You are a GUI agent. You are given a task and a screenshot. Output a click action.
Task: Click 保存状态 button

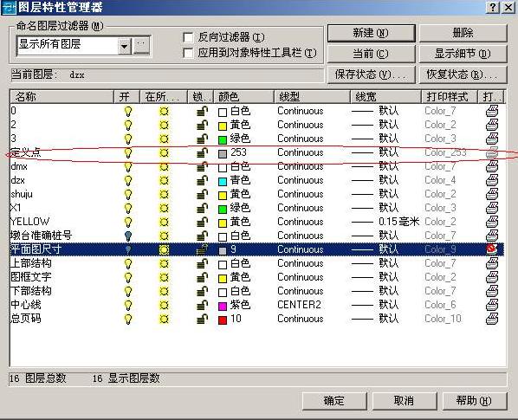point(371,74)
